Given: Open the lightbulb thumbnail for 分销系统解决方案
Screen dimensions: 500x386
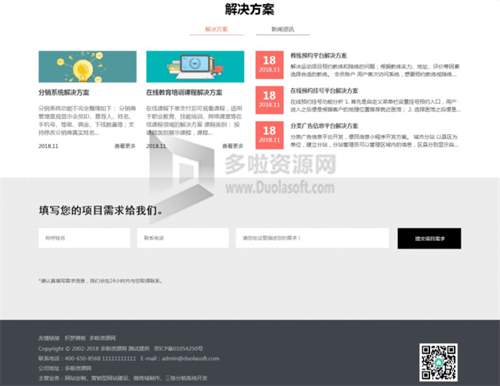Looking at the screenshot, I should click(x=87, y=67).
